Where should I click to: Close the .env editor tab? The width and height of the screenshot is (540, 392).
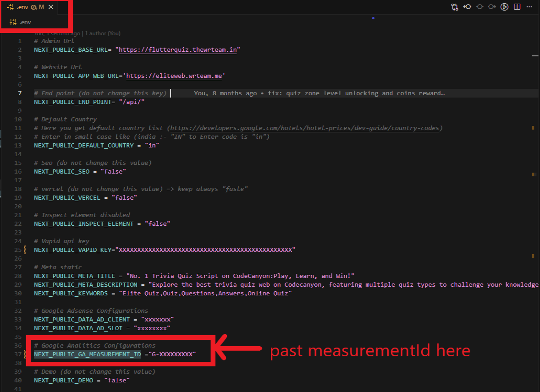coord(51,7)
